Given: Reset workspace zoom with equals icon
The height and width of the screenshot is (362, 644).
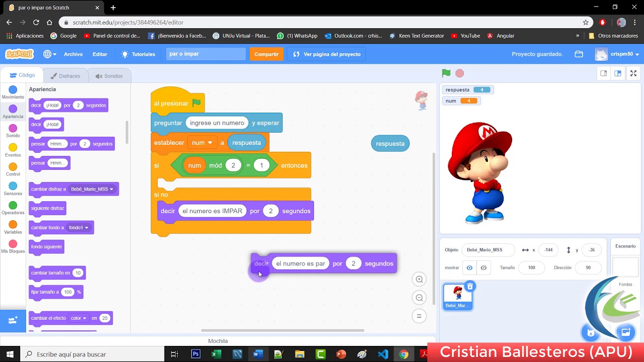Looking at the screenshot, I should 419,316.
